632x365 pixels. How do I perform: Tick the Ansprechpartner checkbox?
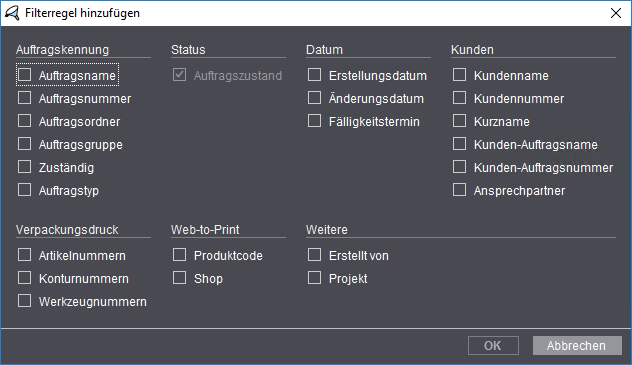point(459,189)
